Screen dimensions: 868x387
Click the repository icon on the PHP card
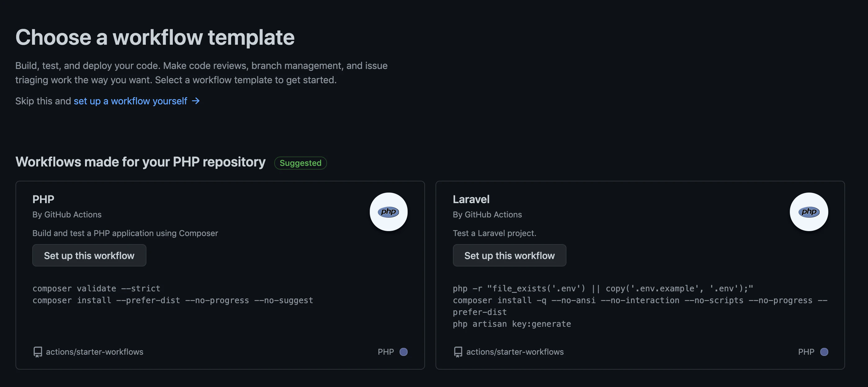[x=38, y=352]
